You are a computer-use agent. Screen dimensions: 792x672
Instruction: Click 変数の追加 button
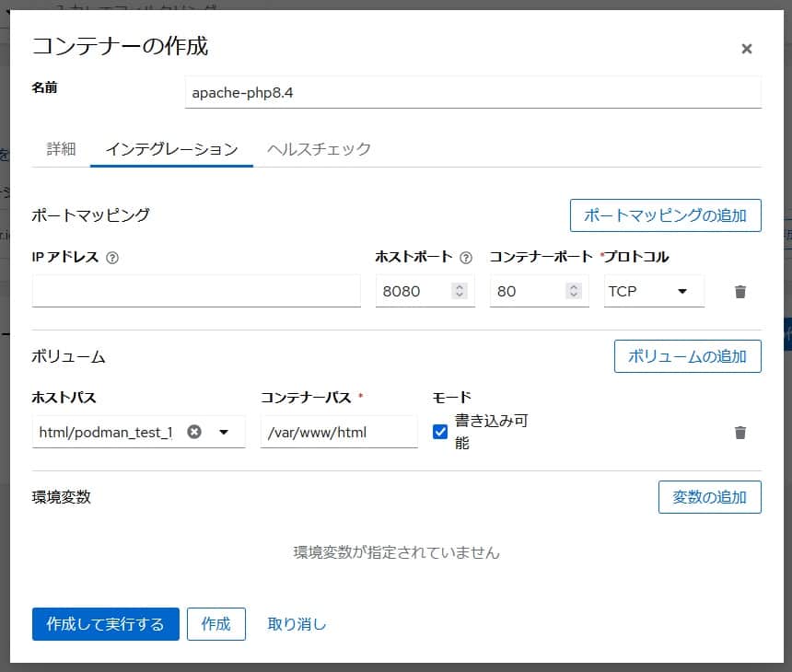click(x=710, y=497)
